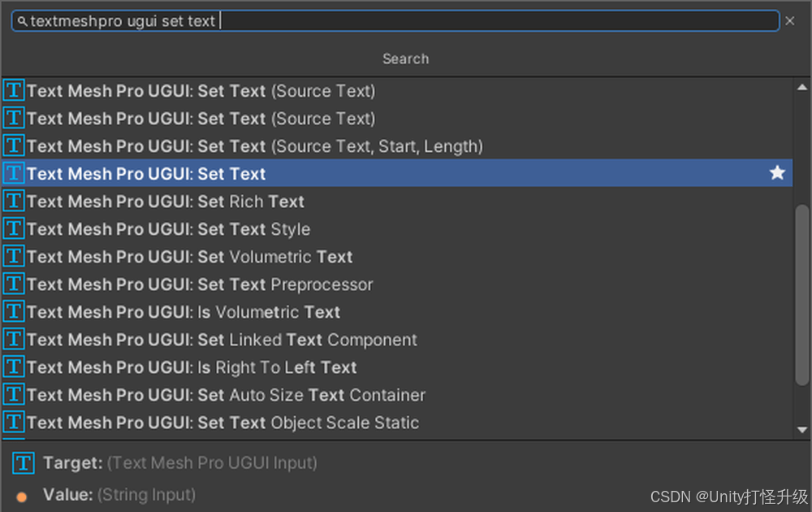Click the Search header label

point(406,59)
